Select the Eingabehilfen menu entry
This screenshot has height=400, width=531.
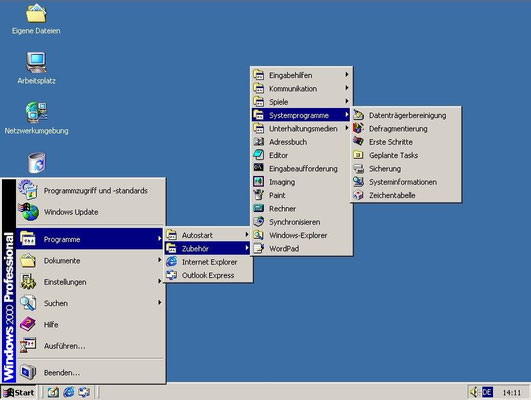click(x=301, y=75)
